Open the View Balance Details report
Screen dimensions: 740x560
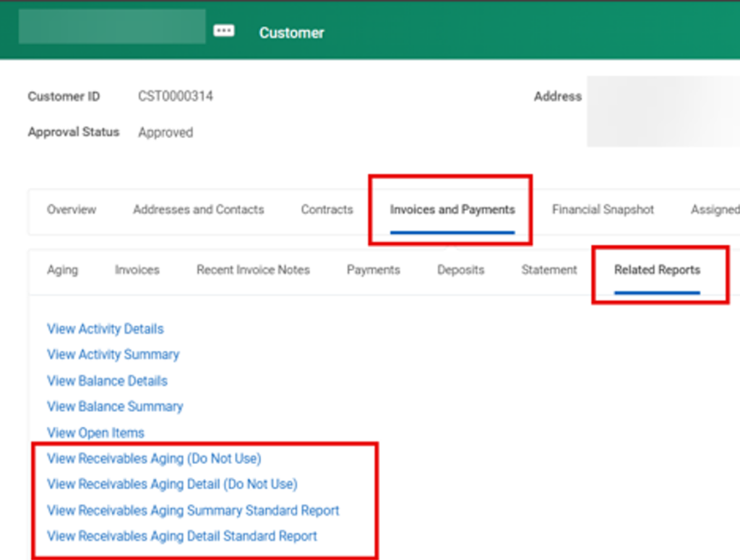[107, 381]
